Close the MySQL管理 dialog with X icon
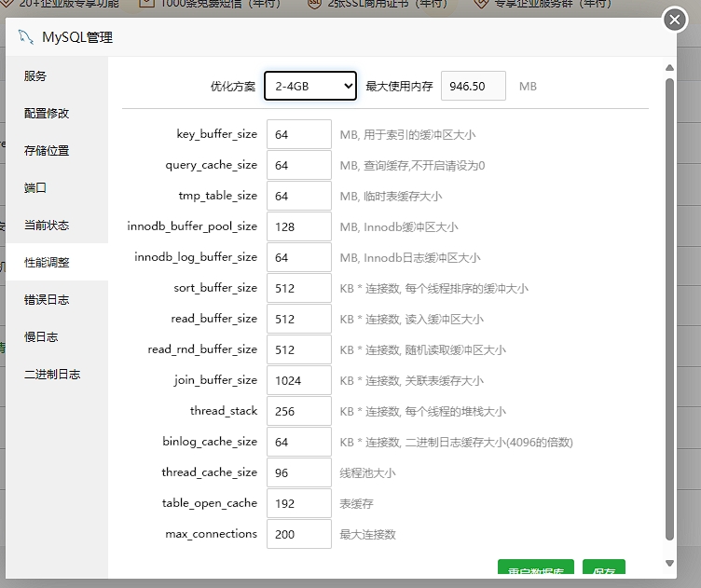 point(675,20)
